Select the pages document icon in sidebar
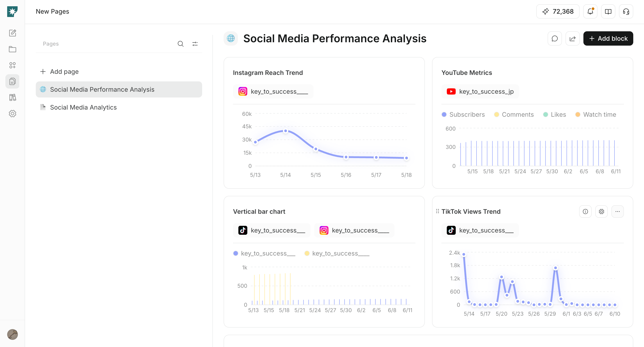 click(x=12, y=82)
